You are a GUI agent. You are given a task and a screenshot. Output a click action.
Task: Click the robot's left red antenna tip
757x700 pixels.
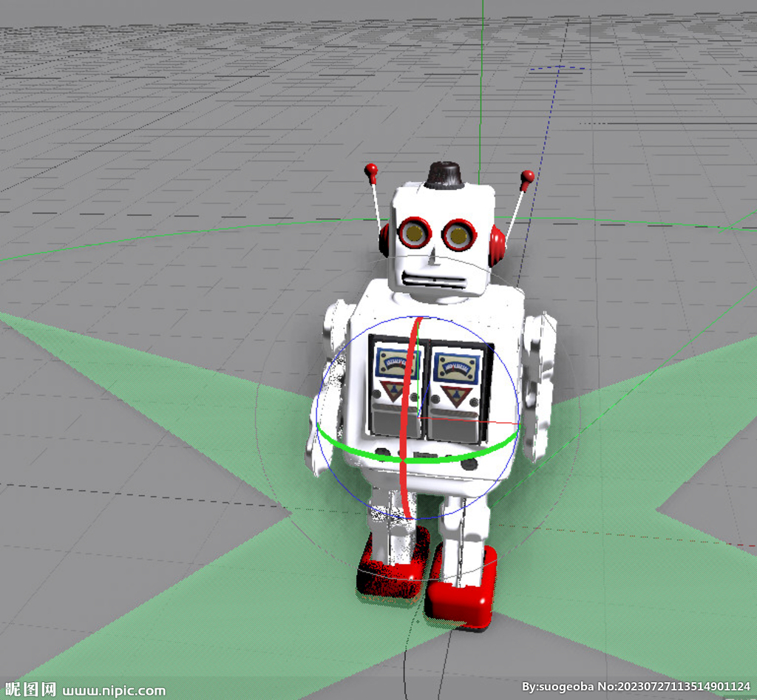tap(370, 167)
